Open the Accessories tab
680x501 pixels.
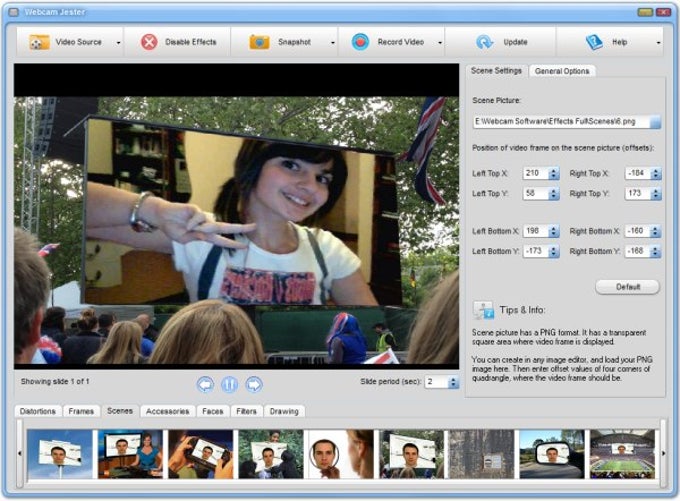coord(167,411)
